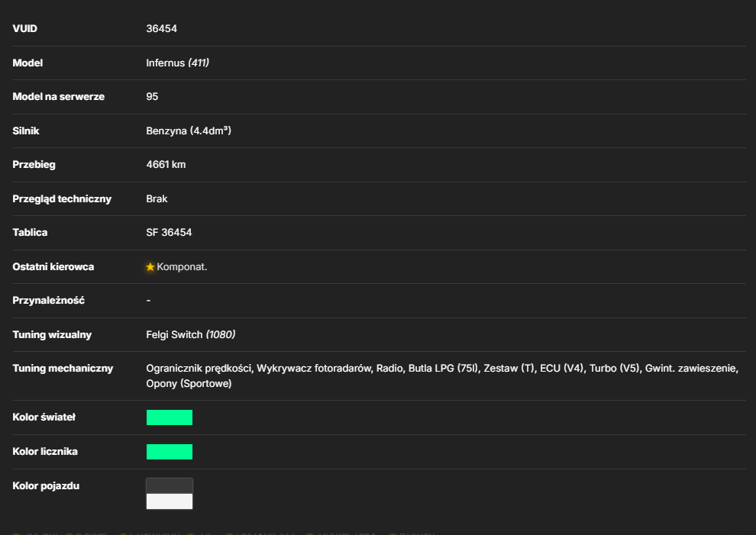Click the Kolor licznika label
This screenshot has width=756, height=535.
point(45,451)
